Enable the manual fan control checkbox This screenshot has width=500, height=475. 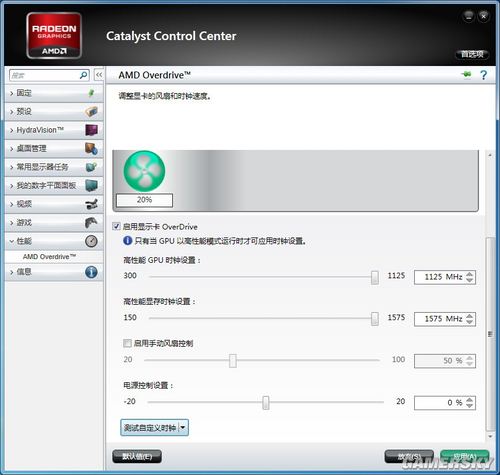[x=127, y=343]
